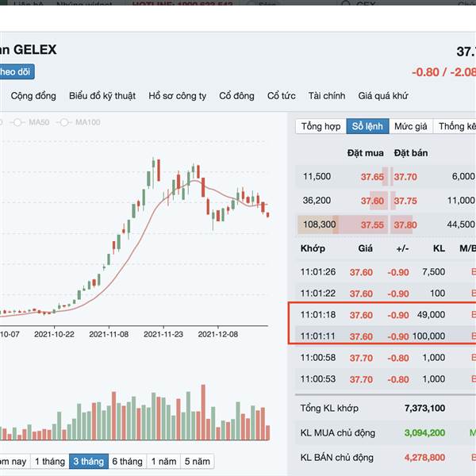Click bid volume 36,200
The image size is (476, 476).
coord(317,201)
